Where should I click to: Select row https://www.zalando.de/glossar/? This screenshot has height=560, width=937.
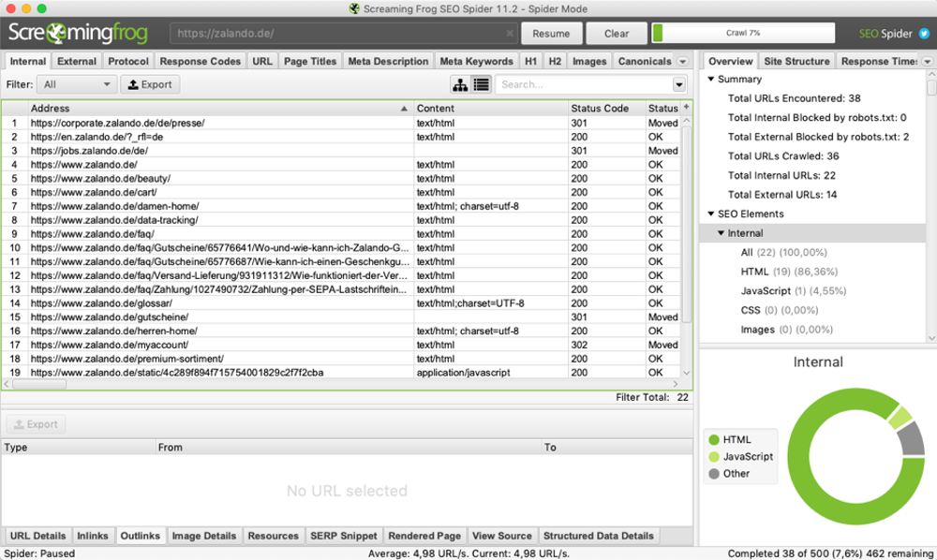341,303
